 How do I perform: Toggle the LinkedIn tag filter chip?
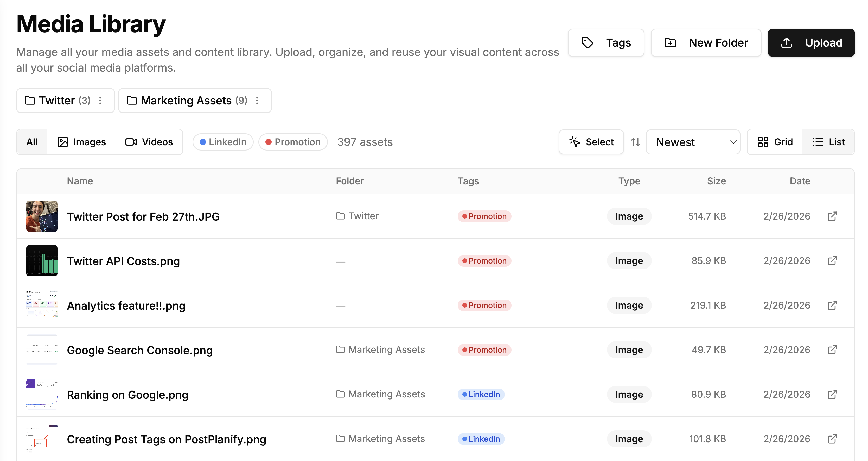(x=223, y=142)
